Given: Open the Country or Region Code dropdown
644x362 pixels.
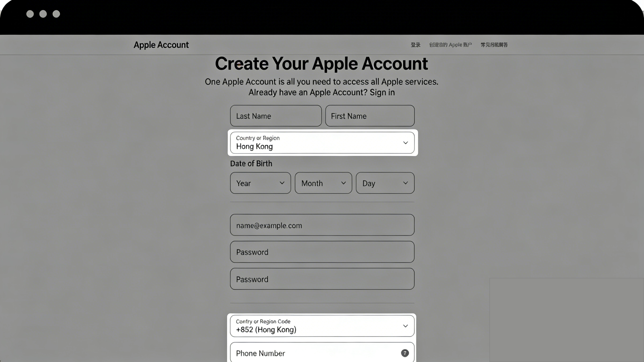Looking at the screenshot, I should pyautogui.click(x=322, y=326).
